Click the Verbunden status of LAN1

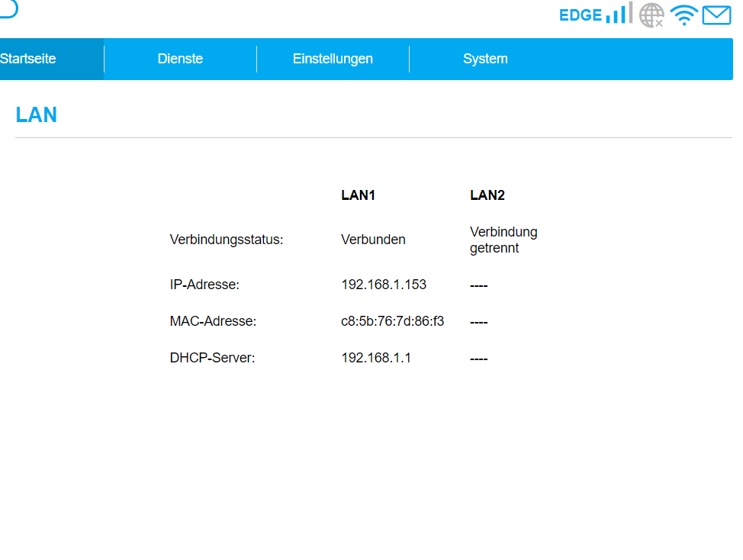pos(373,240)
